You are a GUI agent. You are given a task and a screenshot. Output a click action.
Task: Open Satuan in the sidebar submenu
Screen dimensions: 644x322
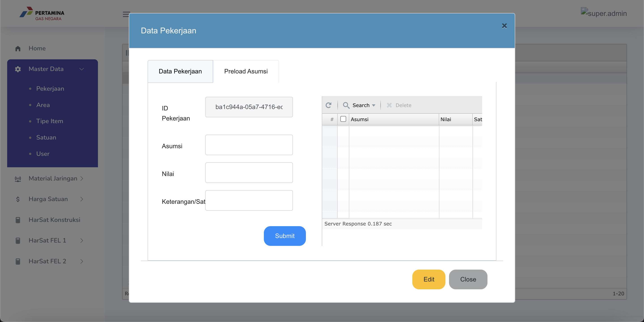46,137
